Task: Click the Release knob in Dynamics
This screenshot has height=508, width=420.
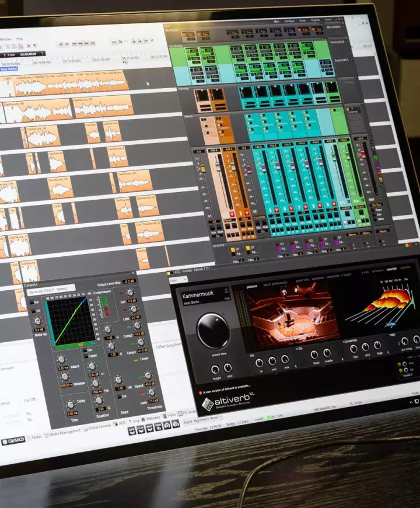Action: [65, 376]
